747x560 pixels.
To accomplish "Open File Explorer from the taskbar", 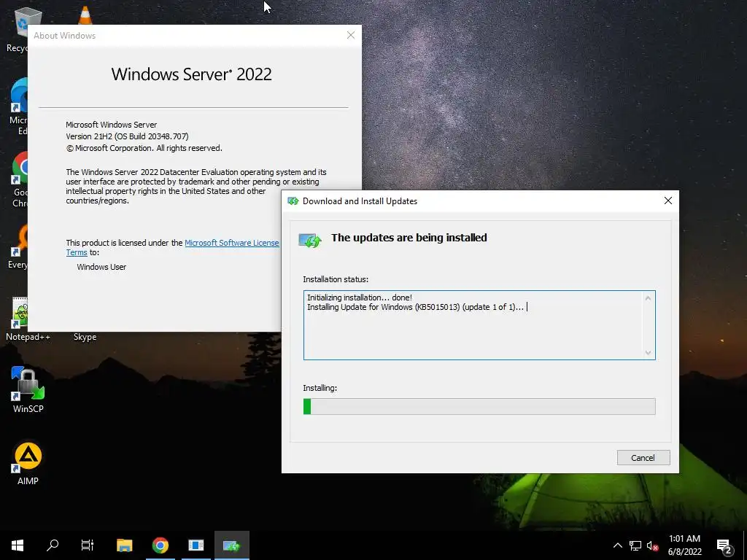I will coord(124,545).
